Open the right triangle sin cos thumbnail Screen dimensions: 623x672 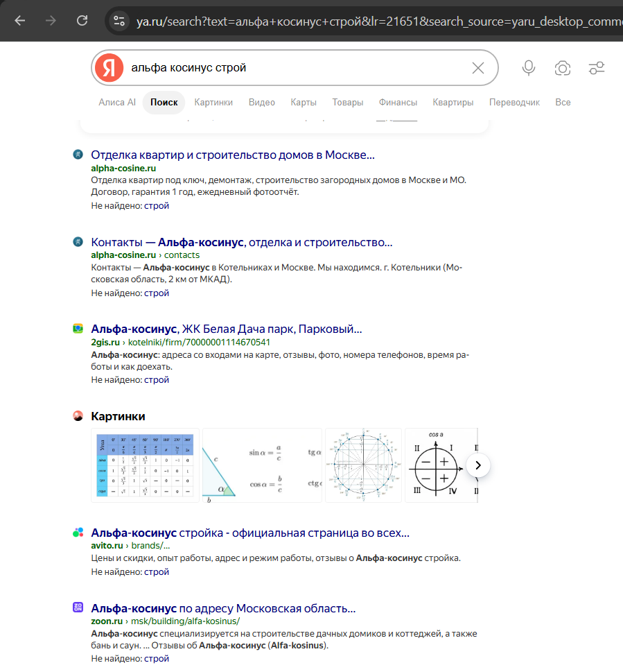click(262, 465)
